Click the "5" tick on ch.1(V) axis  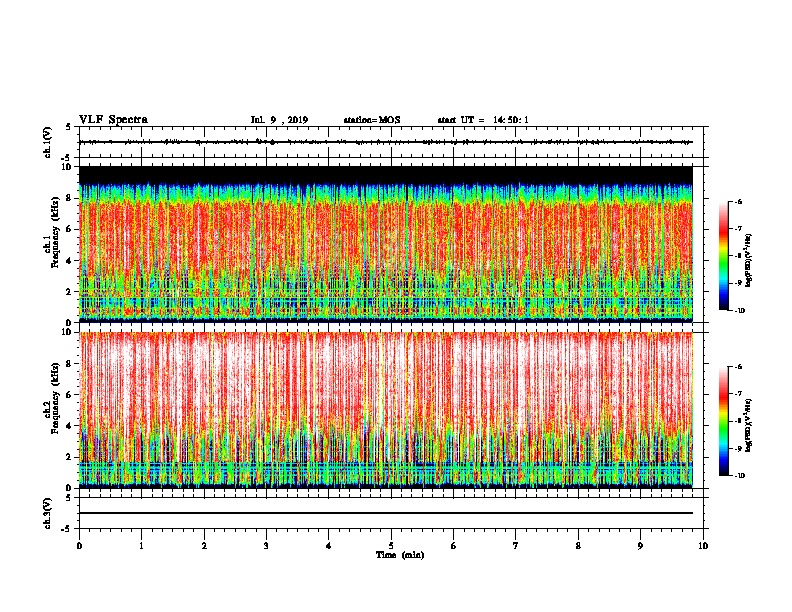[x=69, y=127]
